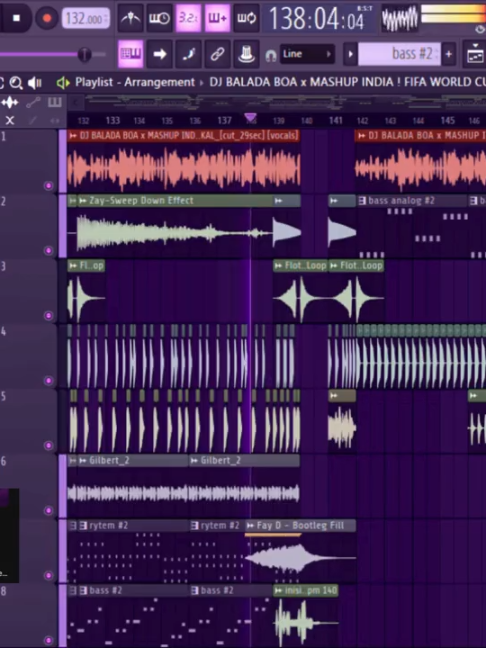The width and height of the screenshot is (486, 648).
Task: Toggle the 3.2 countdown before recording
Action: 188,18
